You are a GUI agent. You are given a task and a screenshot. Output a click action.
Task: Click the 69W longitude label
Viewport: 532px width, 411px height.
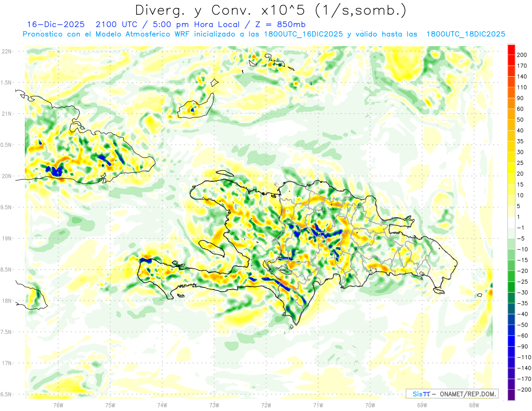point(422,405)
